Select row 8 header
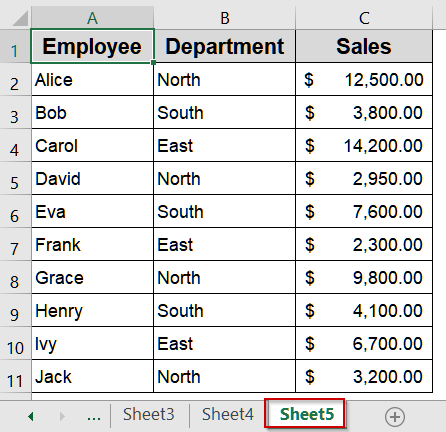 coord(15,277)
